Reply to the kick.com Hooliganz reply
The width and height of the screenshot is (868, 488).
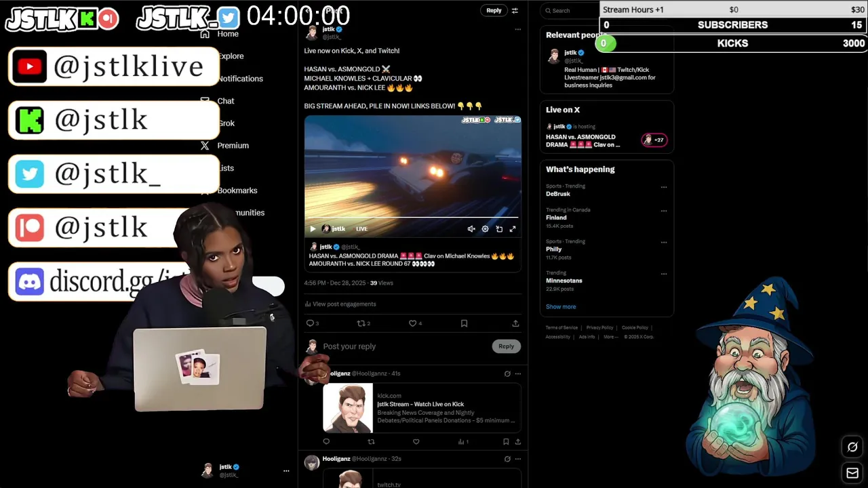click(x=326, y=442)
